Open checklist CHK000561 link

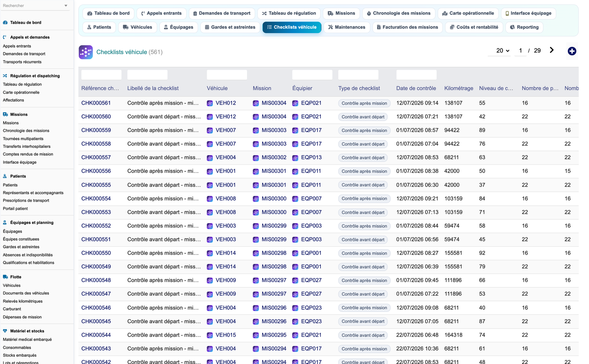click(96, 103)
